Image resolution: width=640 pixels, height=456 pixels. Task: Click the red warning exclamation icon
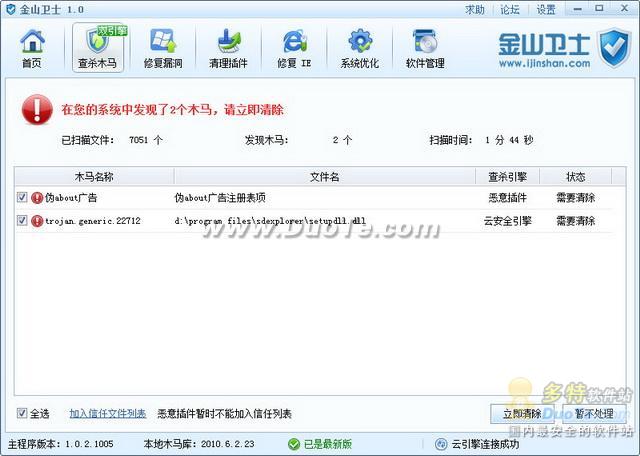37,110
